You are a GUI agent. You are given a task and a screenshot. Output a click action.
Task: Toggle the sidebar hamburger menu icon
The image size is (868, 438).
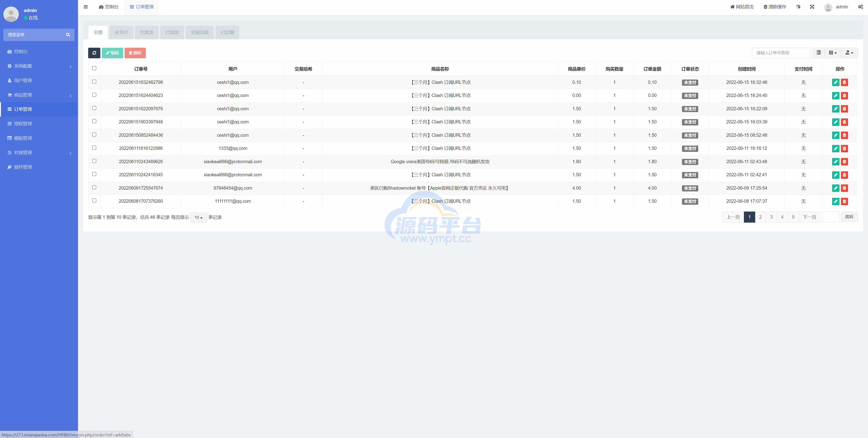[x=86, y=7]
